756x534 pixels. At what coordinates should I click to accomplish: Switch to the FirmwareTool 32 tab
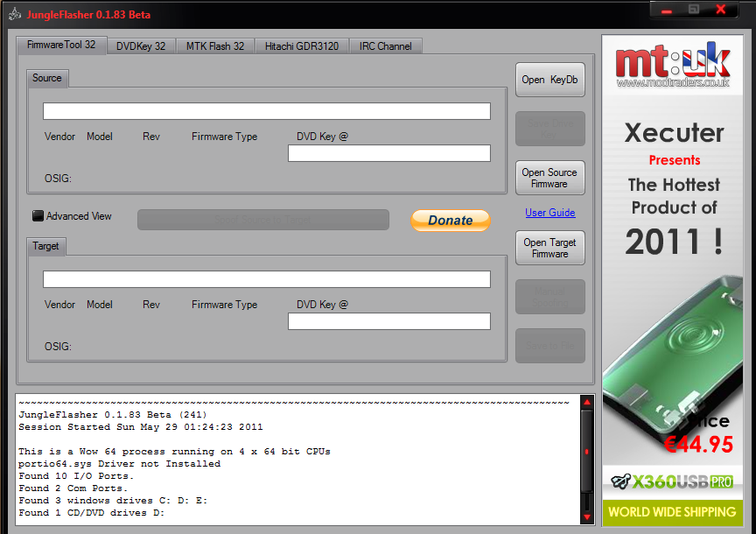click(x=61, y=45)
